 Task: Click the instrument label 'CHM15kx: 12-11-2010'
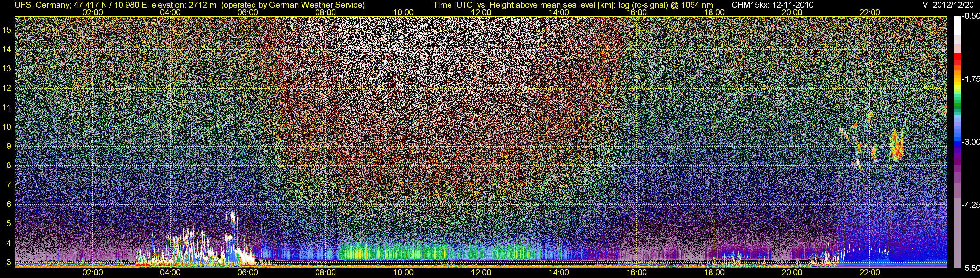pos(772,5)
